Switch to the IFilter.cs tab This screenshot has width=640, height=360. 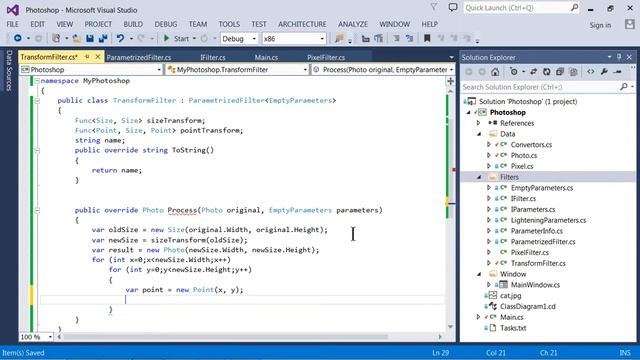click(x=213, y=58)
